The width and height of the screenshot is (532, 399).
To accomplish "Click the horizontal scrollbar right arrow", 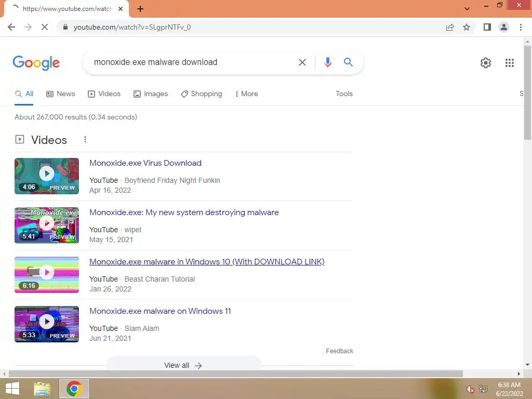I will (x=518, y=374).
